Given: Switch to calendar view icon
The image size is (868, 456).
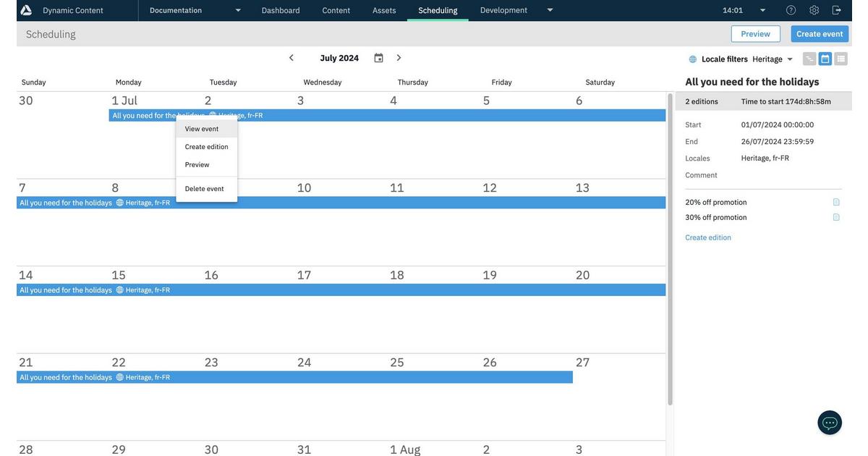Looking at the screenshot, I should coord(825,59).
